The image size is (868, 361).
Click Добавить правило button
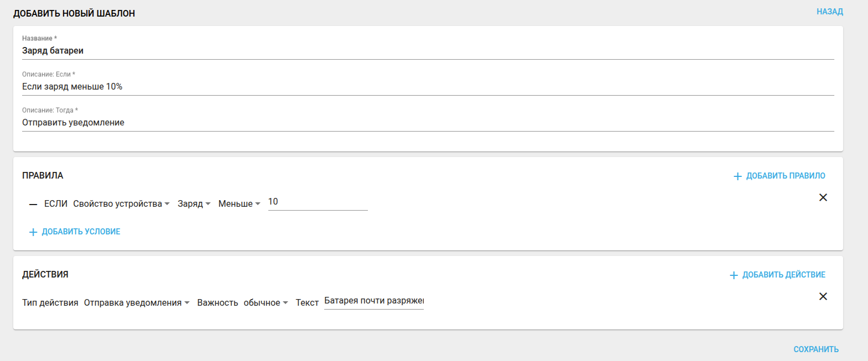coord(785,176)
